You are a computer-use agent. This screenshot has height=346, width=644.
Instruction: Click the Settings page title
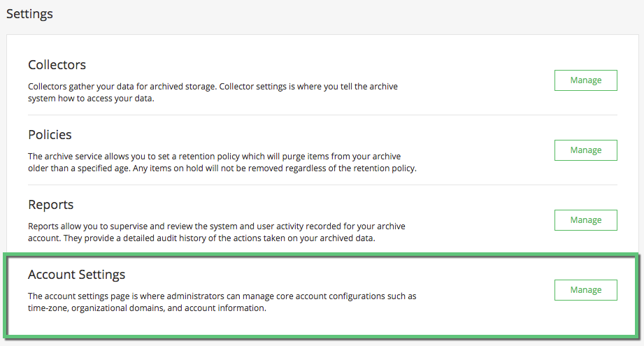tap(29, 14)
